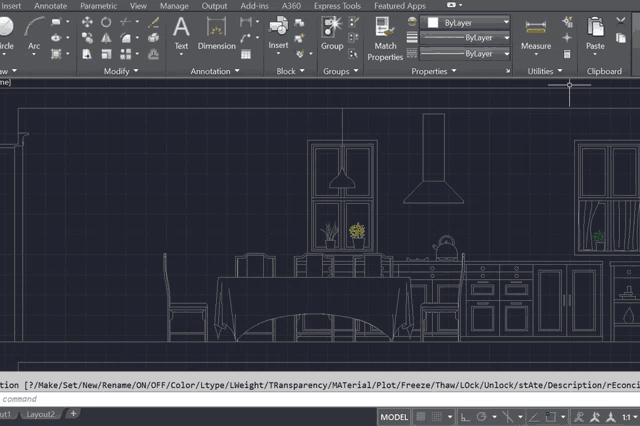This screenshot has height=426, width=640.
Task: Select the Hatch tool icon
Action: pos(56,54)
